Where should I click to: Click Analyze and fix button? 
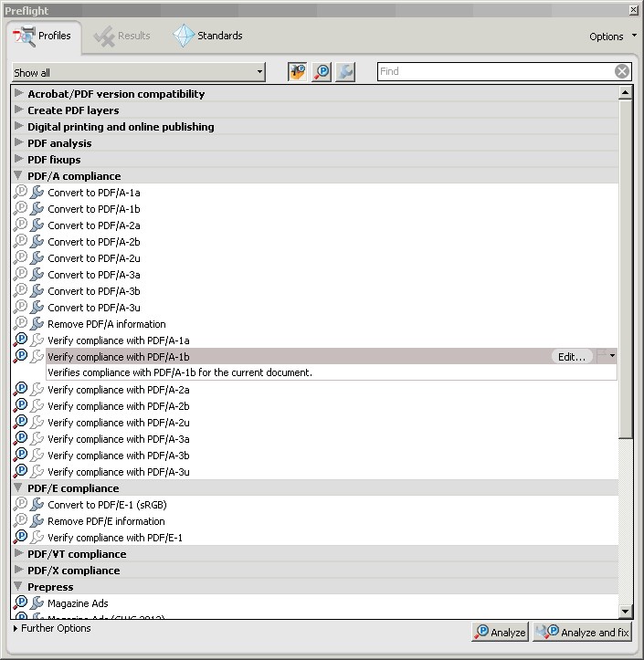[583, 633]
